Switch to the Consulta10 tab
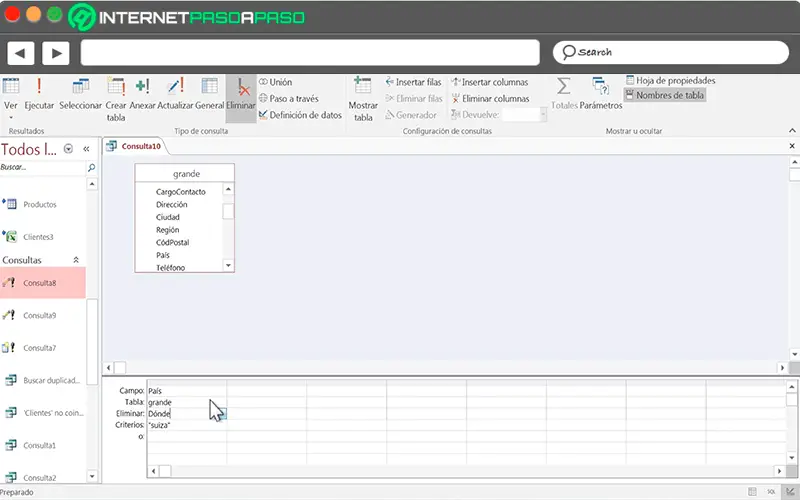The height and width of the screenshot is (500, 800). tap(134, 146)
